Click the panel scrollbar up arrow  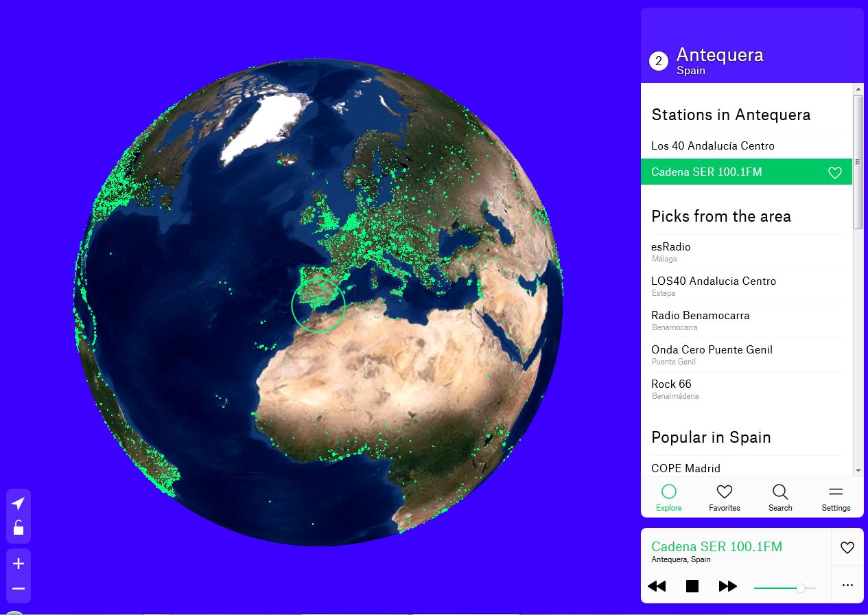click(x=858, y=89)
